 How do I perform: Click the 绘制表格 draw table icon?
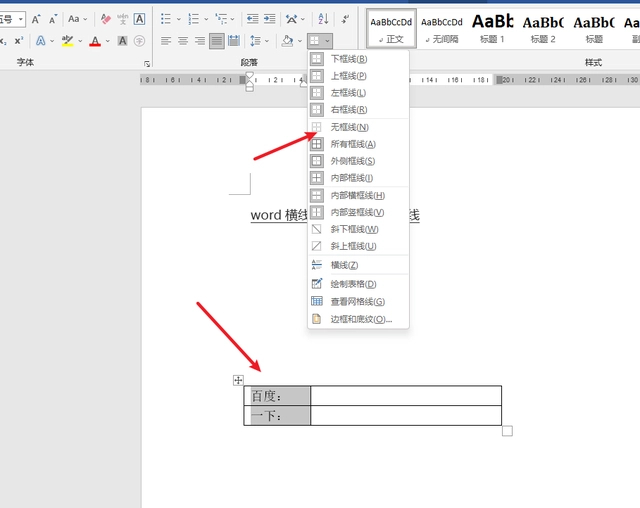(x=317, y=284)
